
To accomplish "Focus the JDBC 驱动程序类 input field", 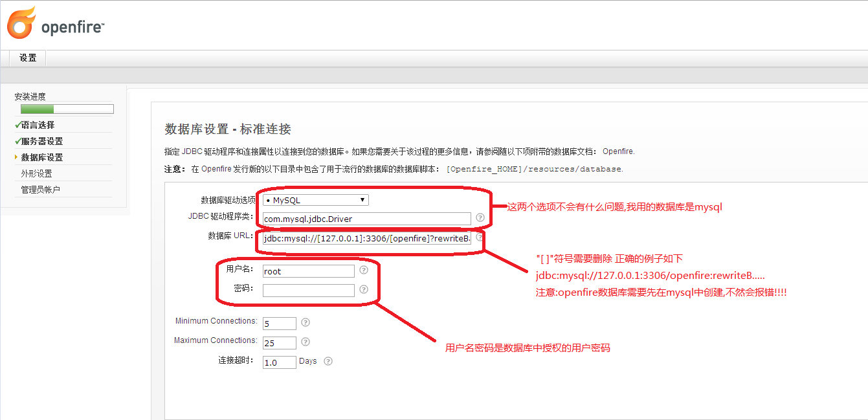I will [x=367, y=219].
